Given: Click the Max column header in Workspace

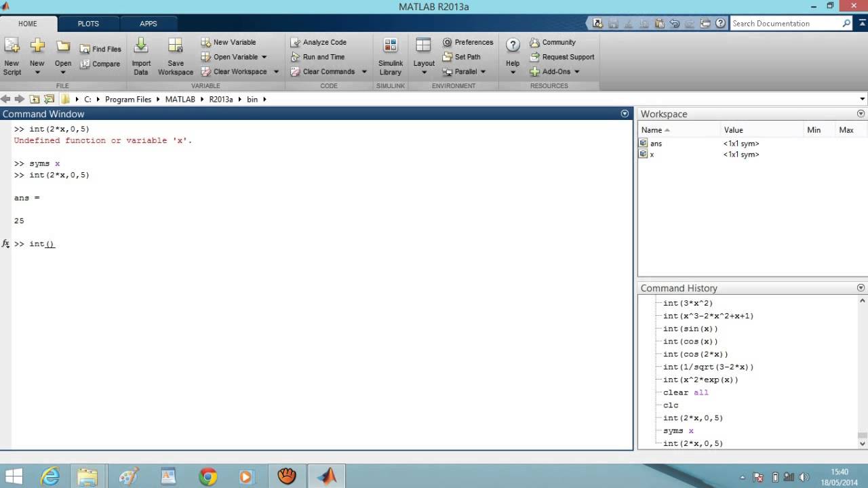Looking at the screenshot, I should (x=850, y=129).
